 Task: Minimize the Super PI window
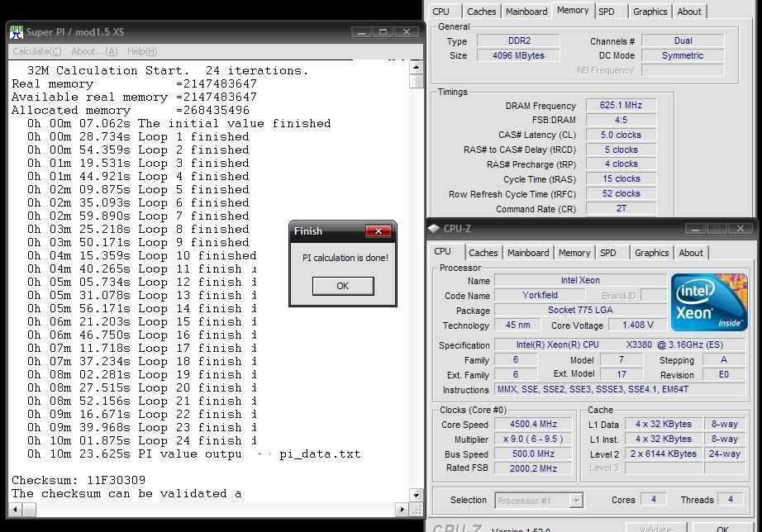[x=361, y=32]
